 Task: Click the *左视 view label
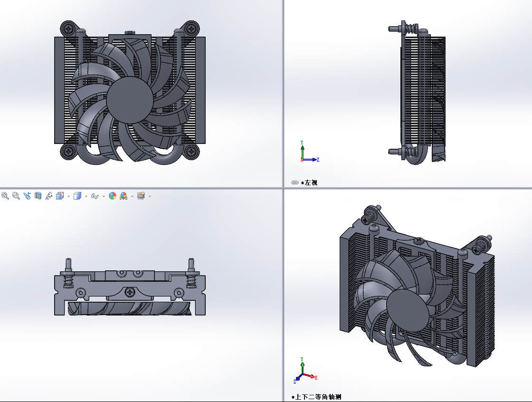coord(309,182)
